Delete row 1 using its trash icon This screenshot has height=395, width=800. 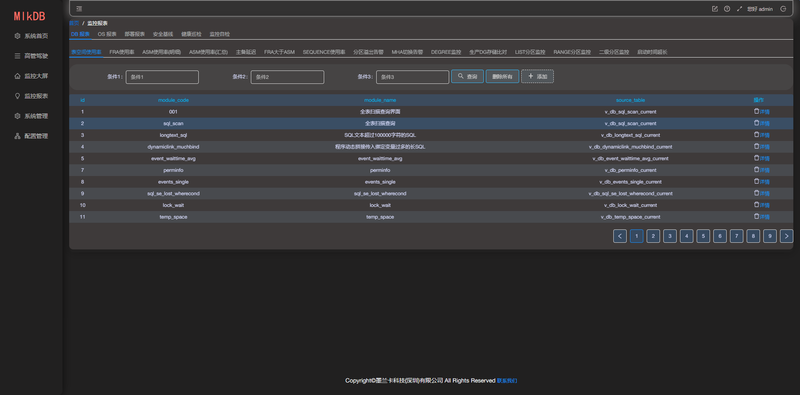click(x=757, y=111)
